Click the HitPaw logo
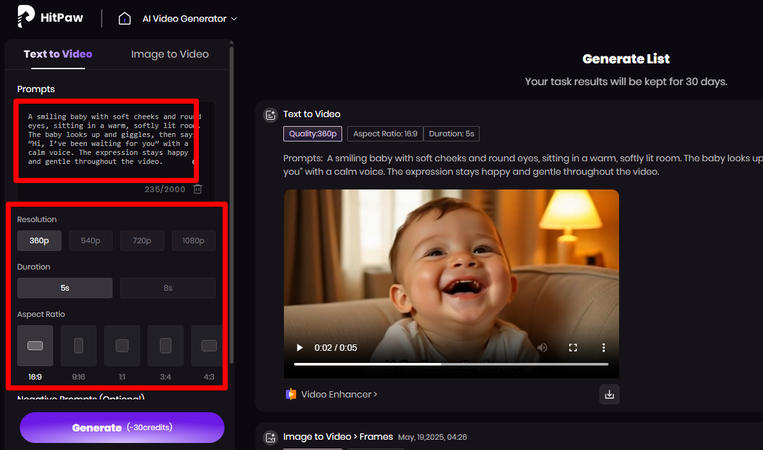Image resolution: width=763 pixels, height=450 pixels. click(51, 17)
